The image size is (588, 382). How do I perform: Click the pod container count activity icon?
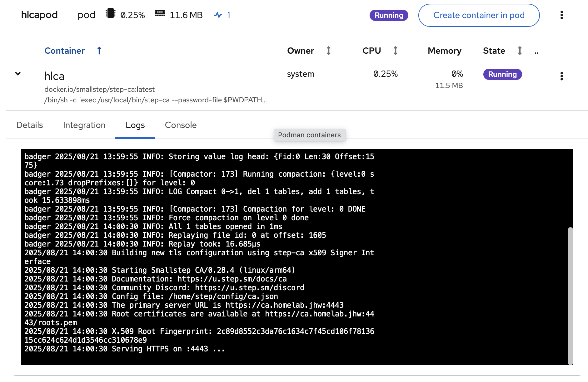(218, 15)
